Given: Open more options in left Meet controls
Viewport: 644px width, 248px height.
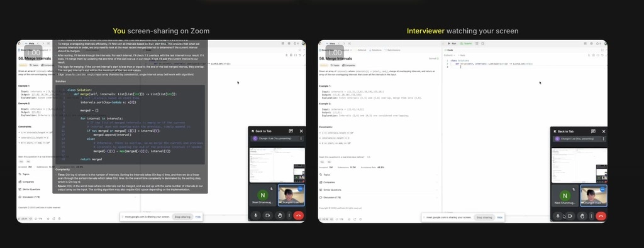Looking at the screenshot, I should [289, 215].
